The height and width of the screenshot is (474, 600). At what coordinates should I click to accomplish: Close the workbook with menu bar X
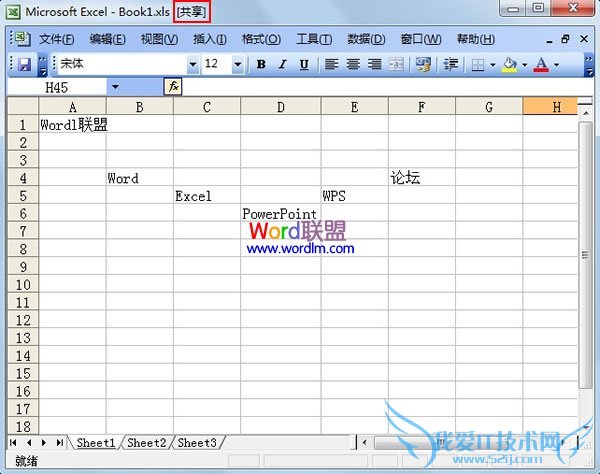tap(584, 39)
